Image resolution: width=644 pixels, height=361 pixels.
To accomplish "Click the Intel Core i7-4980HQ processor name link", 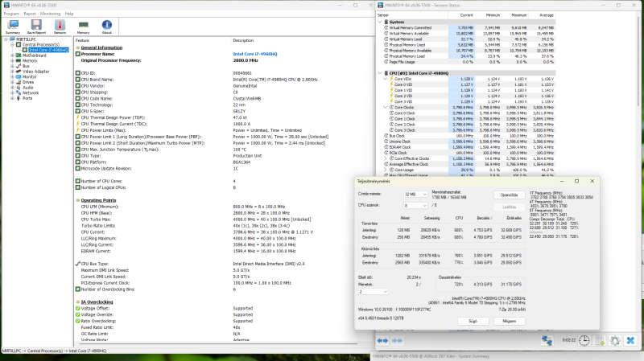I will (x=255, y=54).
